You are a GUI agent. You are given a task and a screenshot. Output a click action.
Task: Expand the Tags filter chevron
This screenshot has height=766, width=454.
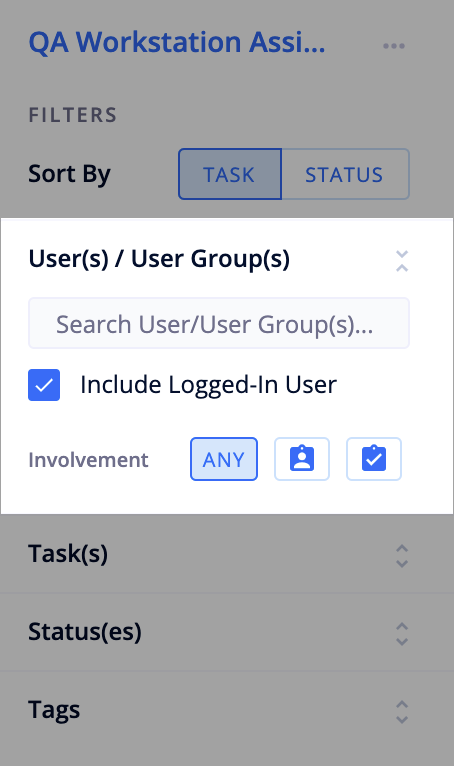tap(402, 712)
